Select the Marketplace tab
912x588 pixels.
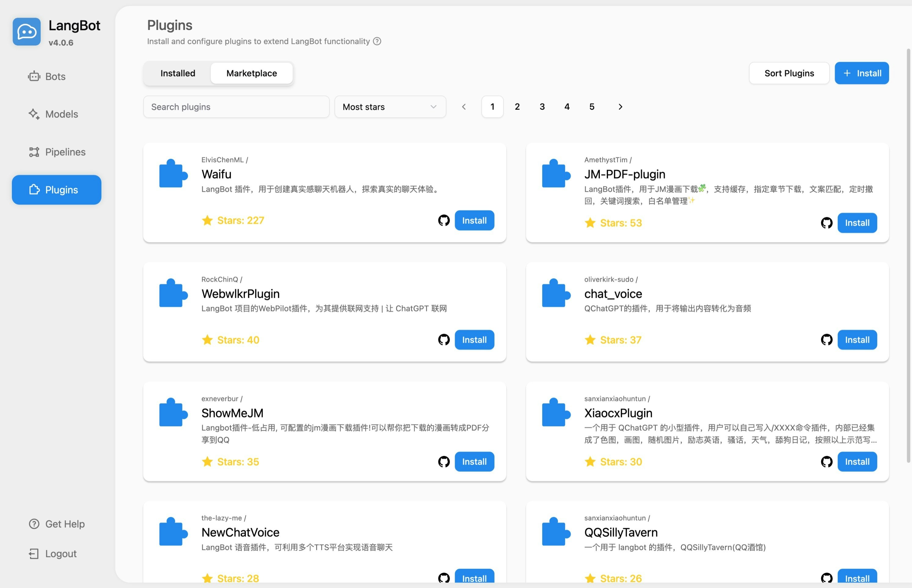[x=252, y=73]
